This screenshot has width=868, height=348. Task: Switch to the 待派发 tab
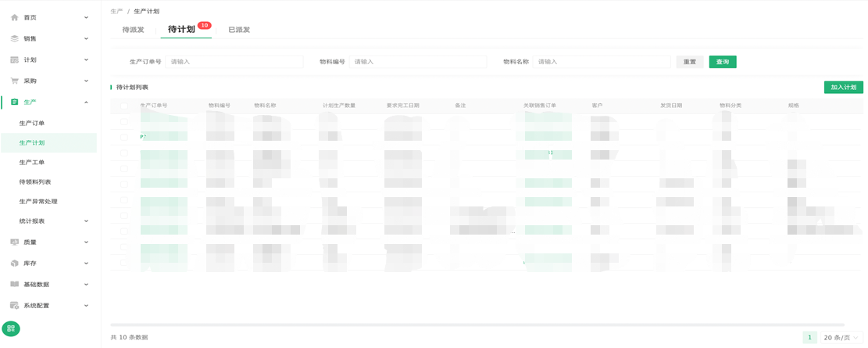pos(134,30)
